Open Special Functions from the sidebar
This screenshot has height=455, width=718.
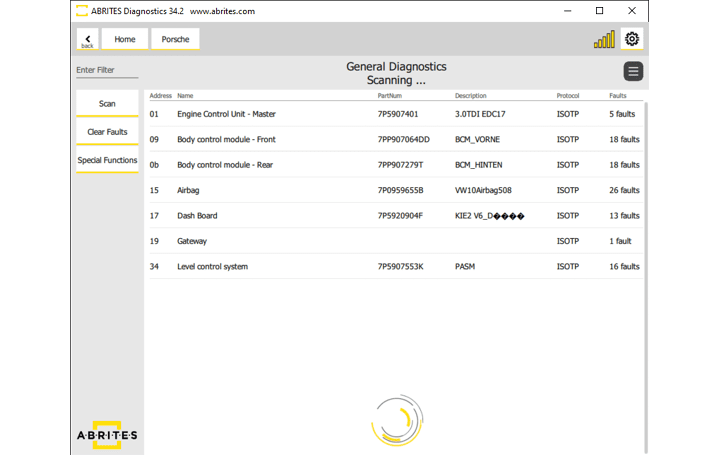coord(107,161)
